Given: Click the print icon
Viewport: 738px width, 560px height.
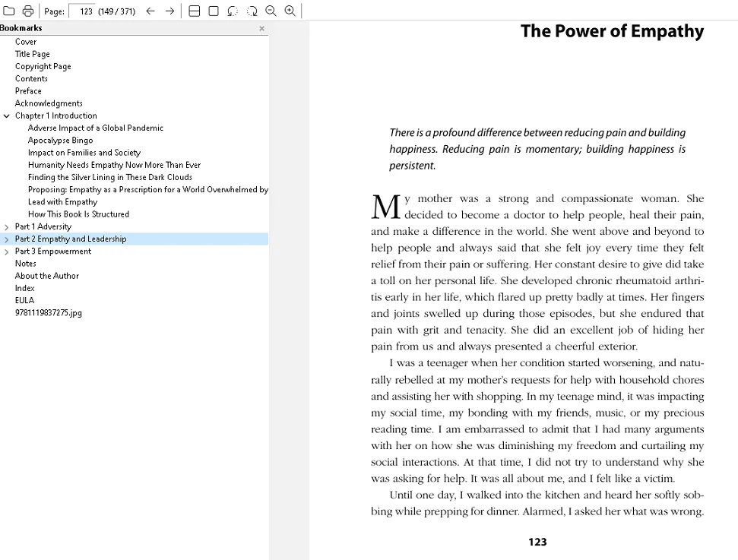Looking at the screenshot, I should [28, 11].
